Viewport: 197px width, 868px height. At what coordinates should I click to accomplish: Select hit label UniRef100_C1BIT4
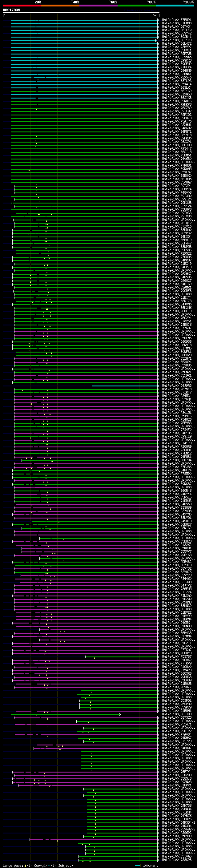point(177,297)
